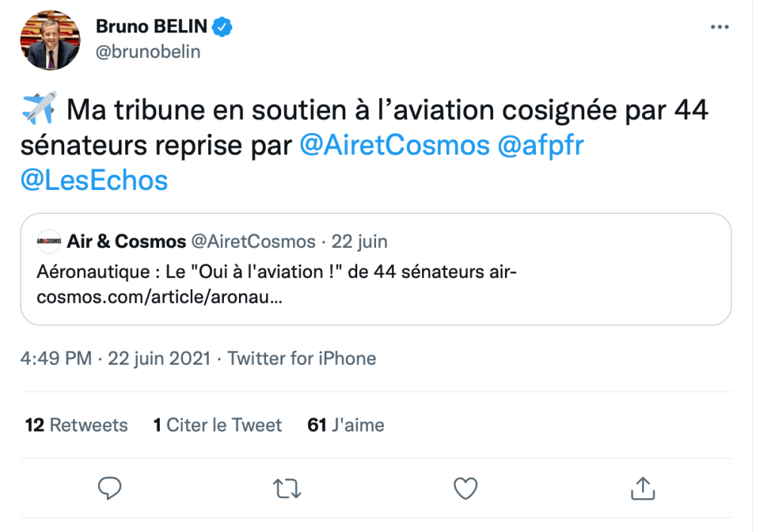Screen dimensions: 771x532
Task: Click the airplane emoji in the tweet
Action: 39,111
